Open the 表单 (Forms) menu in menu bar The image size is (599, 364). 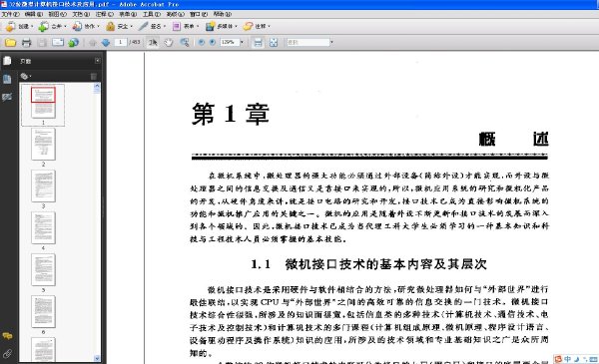pyautogui.click(x=128, y=14)
